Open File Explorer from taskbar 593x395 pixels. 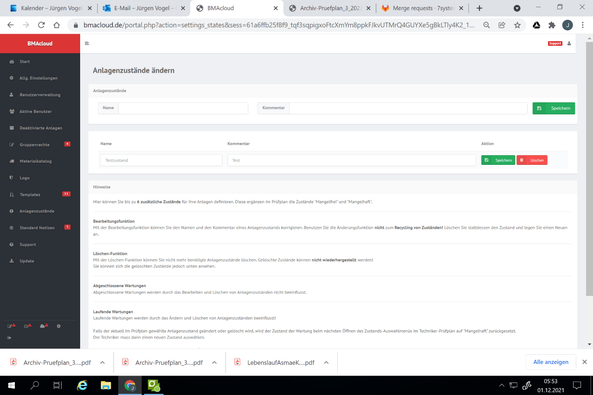pyautogui.click(x=106, y=386)
